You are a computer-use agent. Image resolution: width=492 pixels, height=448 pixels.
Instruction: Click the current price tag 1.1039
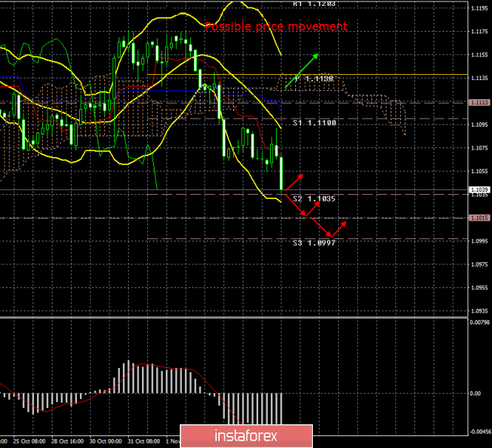pos(479,190)
